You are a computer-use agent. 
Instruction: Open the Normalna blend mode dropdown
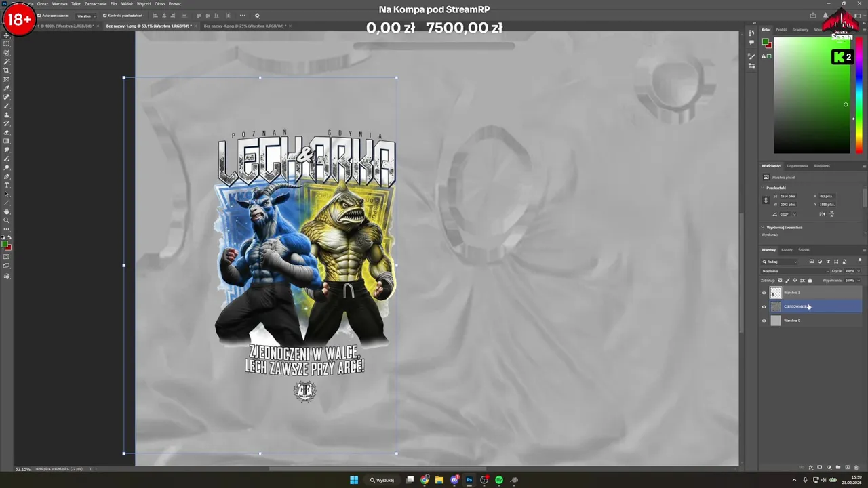tap(794, 271)
